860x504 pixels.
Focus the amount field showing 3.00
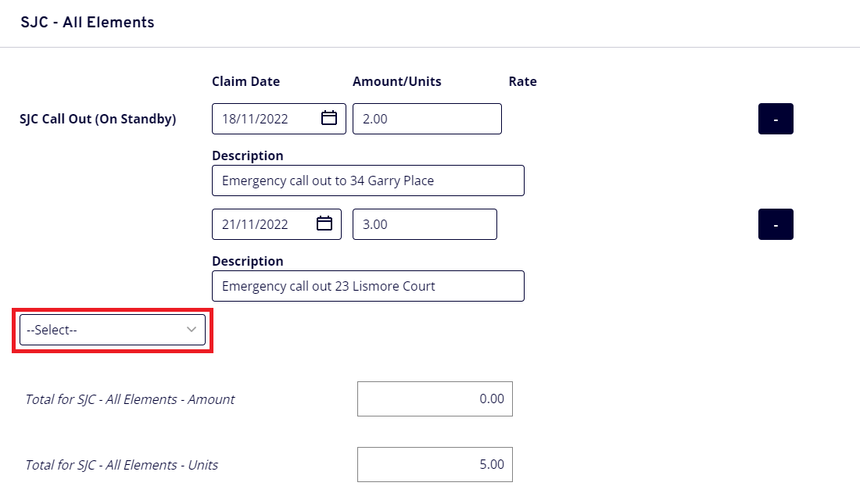[425, 224]
